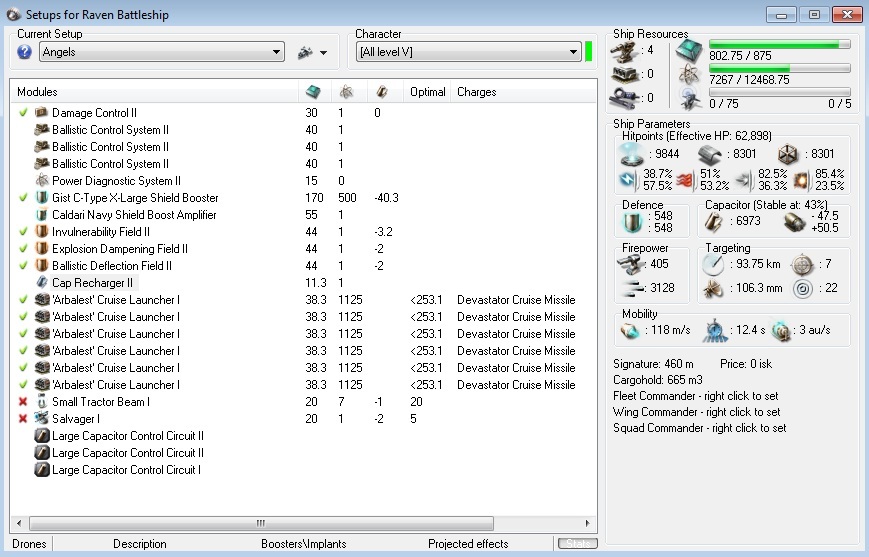
Task: Open the Character '[All level V]' dropdown
Action: pyautogui.click(x=468, y=52)
